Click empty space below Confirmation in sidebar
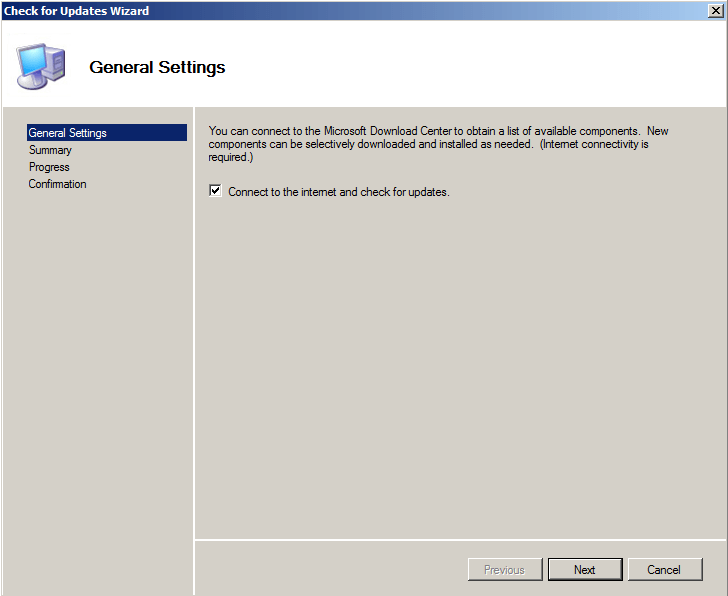 coord(95,380)
